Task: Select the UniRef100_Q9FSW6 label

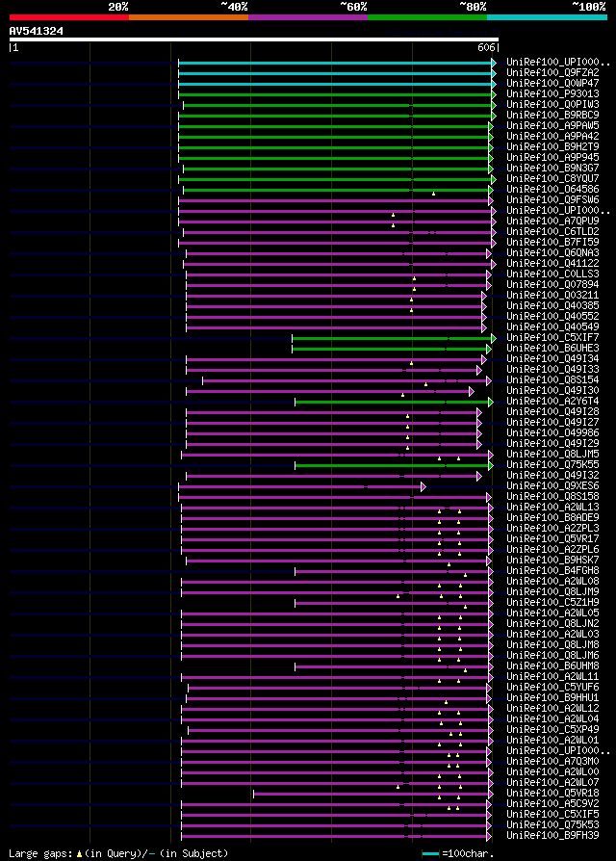Action: (x=552, y=200)
